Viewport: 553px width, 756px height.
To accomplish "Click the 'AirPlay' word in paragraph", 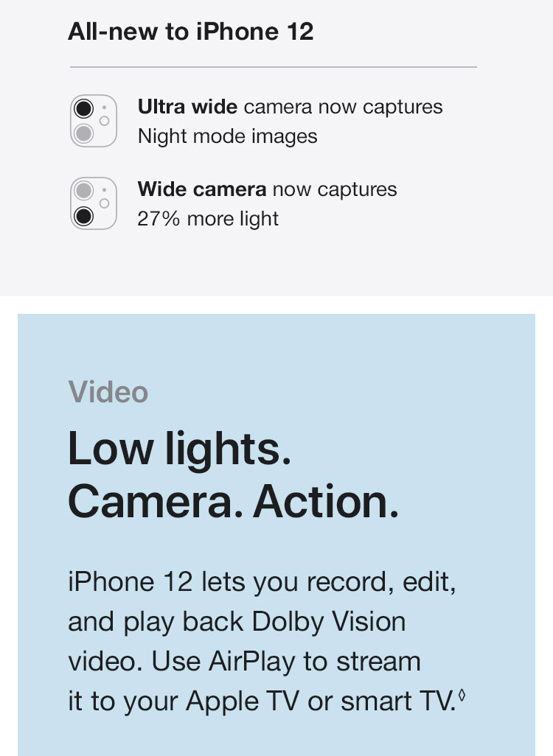I will click(251, 662).
